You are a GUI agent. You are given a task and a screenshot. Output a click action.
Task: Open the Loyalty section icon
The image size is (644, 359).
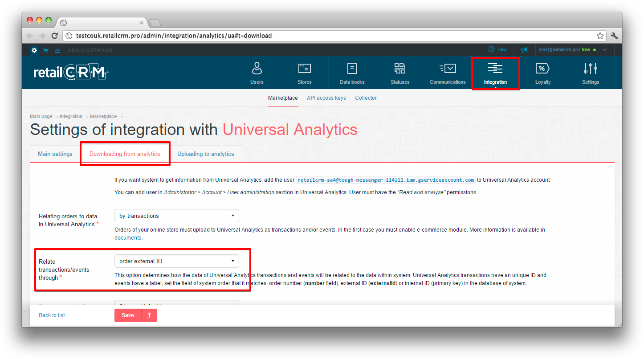542,68
